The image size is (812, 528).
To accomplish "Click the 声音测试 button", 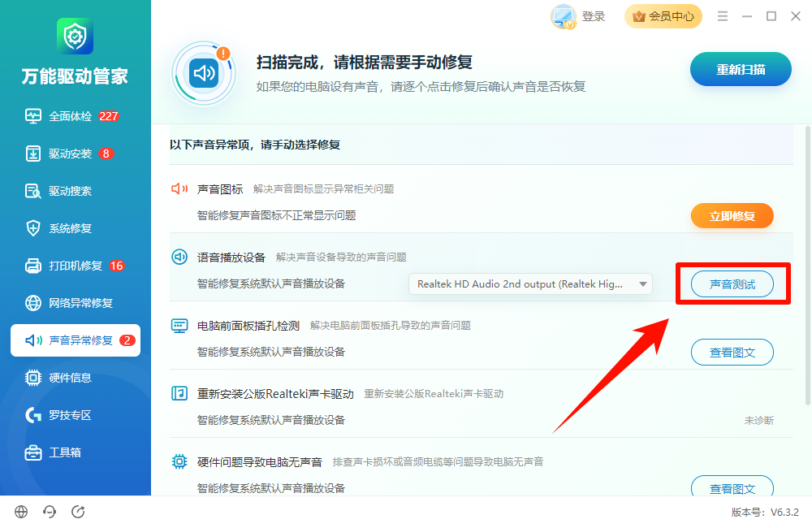I will [732, 284].
